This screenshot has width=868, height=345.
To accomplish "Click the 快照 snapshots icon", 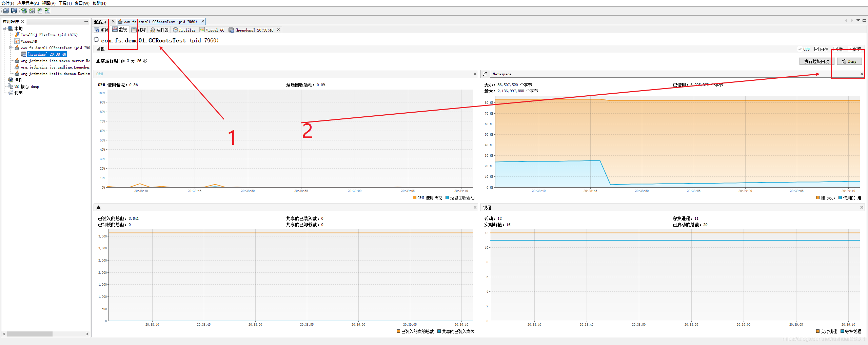I will point(11,93).
